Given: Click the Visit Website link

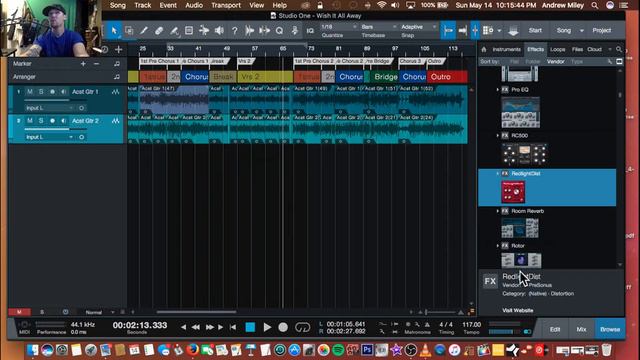Looking at the screenshot, I should point(518,310).
